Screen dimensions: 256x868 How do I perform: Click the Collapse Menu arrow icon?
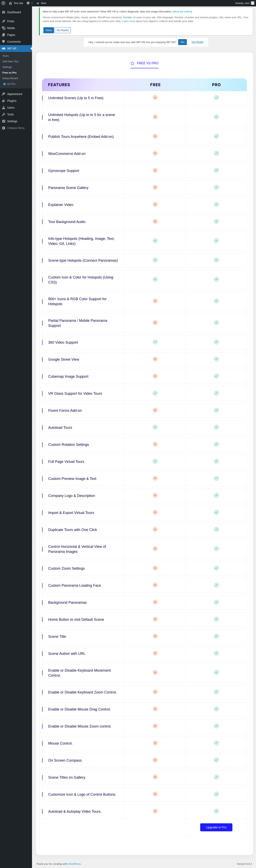4,128
